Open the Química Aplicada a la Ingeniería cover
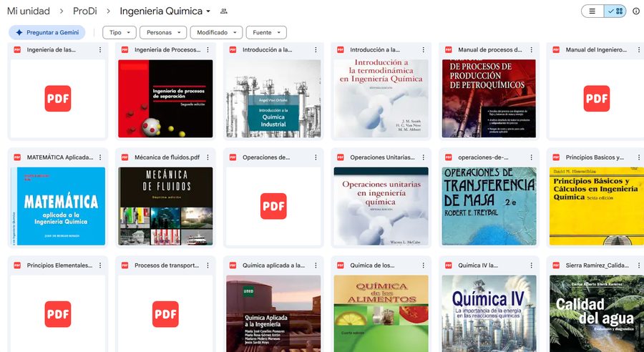644x352 pixels. [x=273, y=313]
